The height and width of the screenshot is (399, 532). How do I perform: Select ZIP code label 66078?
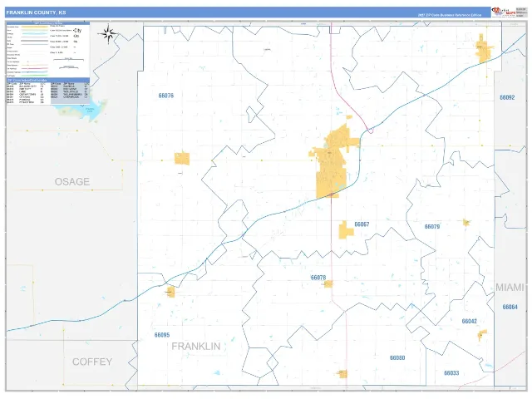(318, 278)
